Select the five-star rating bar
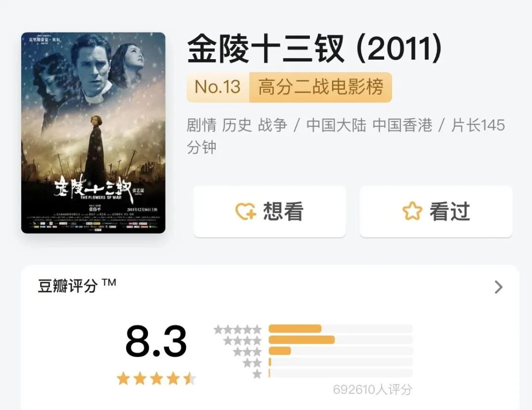The height and width of the screenshot is (410, 532). click(341, 329)
